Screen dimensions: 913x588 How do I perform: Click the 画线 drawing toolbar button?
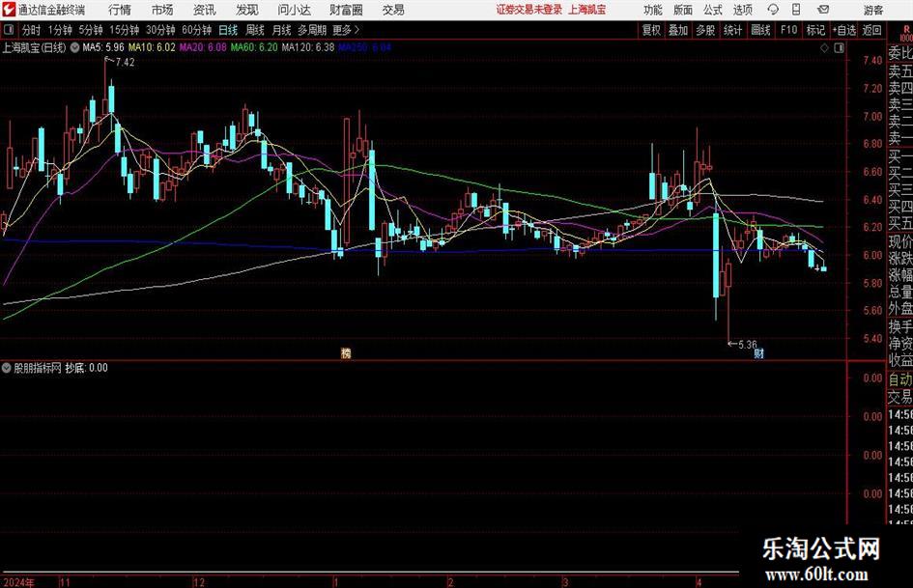760,30
